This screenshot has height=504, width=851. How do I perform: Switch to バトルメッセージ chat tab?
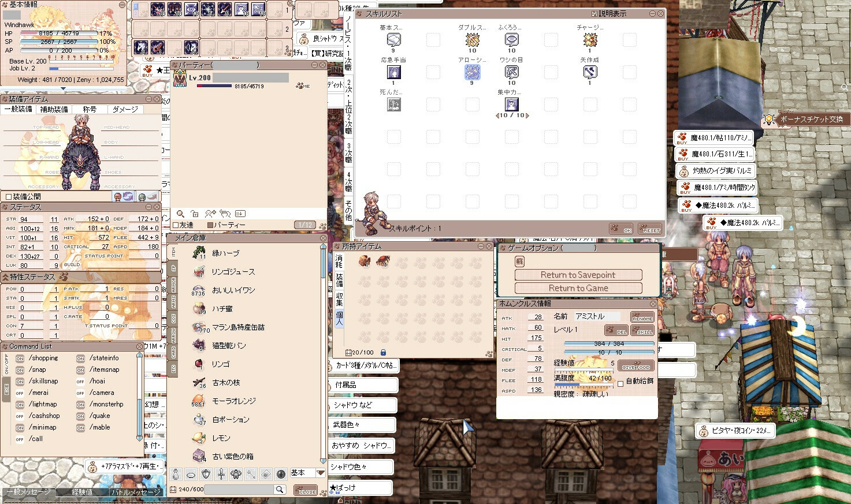tap(136, 492)
